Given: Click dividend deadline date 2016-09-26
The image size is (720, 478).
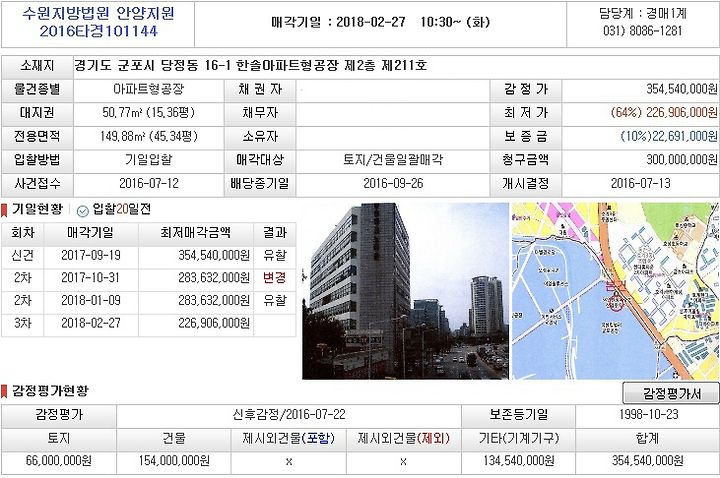Looking at the screenshot, I should (393, 184).
